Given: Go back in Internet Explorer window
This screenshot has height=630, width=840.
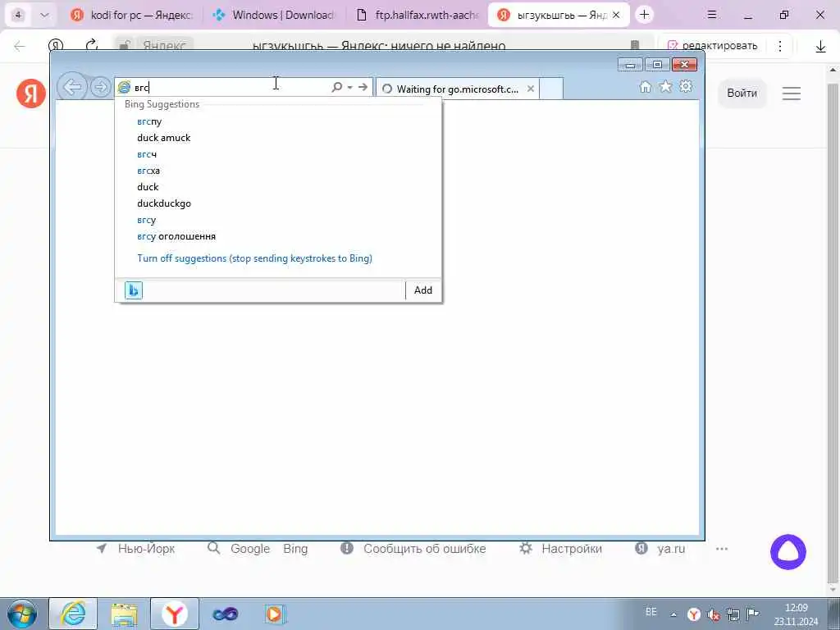Looking at the screenshot, I should click(x=72, y=86).
